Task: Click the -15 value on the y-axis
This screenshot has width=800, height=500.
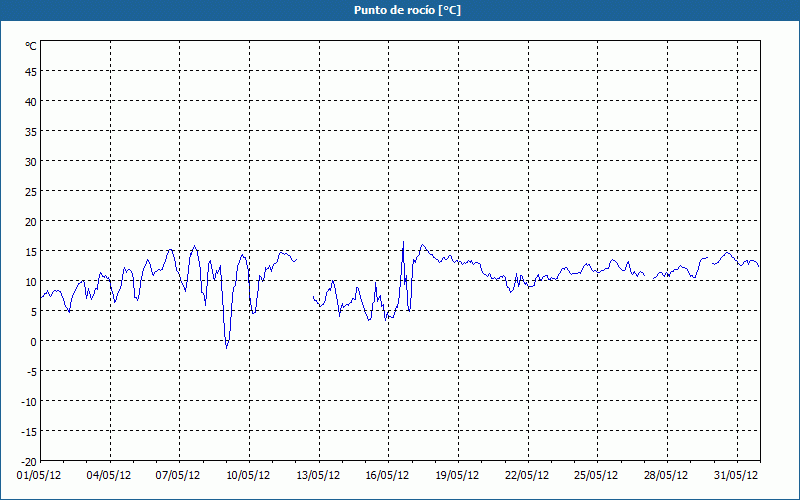Action: [29, 432]
